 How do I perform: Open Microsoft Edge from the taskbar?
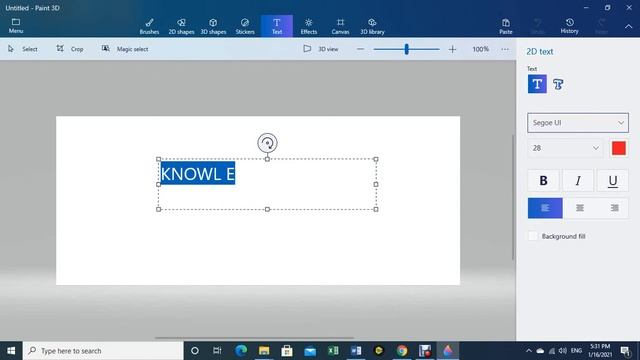point(241,351)
